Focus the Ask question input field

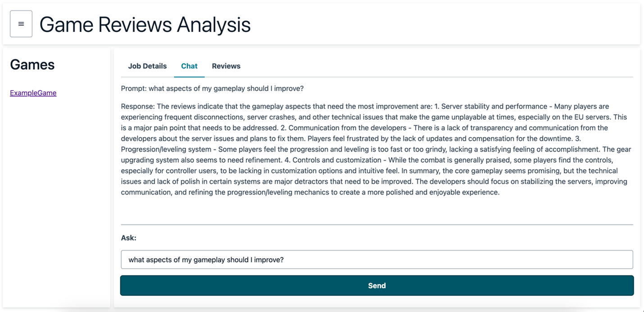377,260
